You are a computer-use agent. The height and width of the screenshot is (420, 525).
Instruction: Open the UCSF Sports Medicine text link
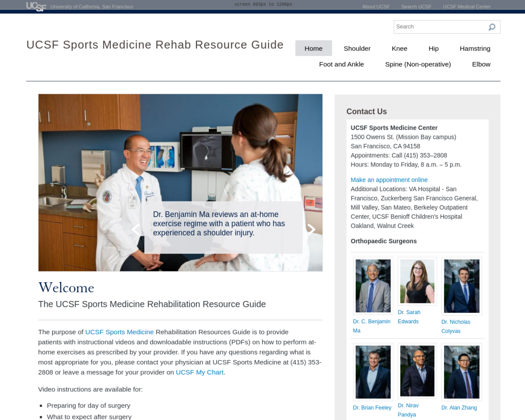(x=119, y=332)
